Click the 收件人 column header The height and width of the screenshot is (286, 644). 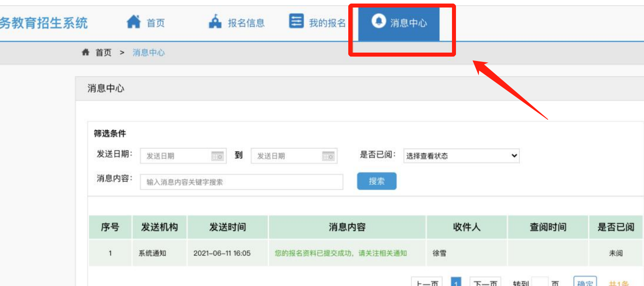click(467, 227)
